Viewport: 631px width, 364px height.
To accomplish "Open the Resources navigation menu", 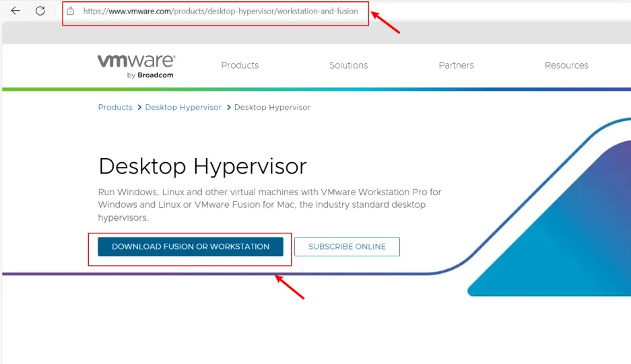I will pos(566,65).
